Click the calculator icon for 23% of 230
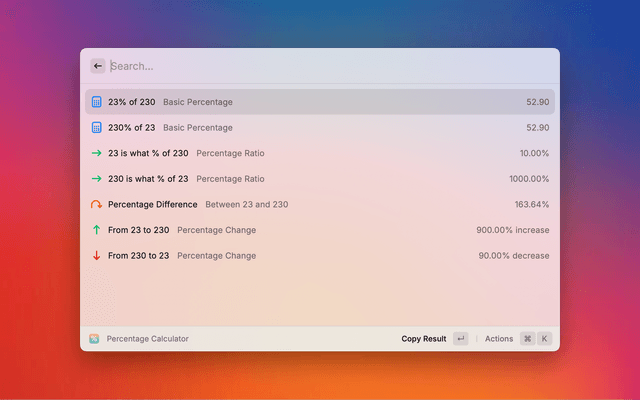The width and height of the screenshot is (640, 400). (x=97, y=102)
